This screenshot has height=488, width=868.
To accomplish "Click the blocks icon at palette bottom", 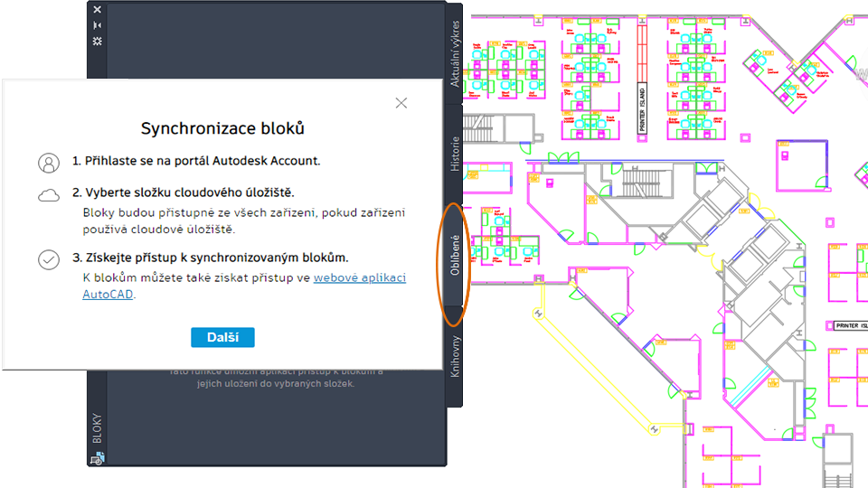I will click(x=98, y=458).
